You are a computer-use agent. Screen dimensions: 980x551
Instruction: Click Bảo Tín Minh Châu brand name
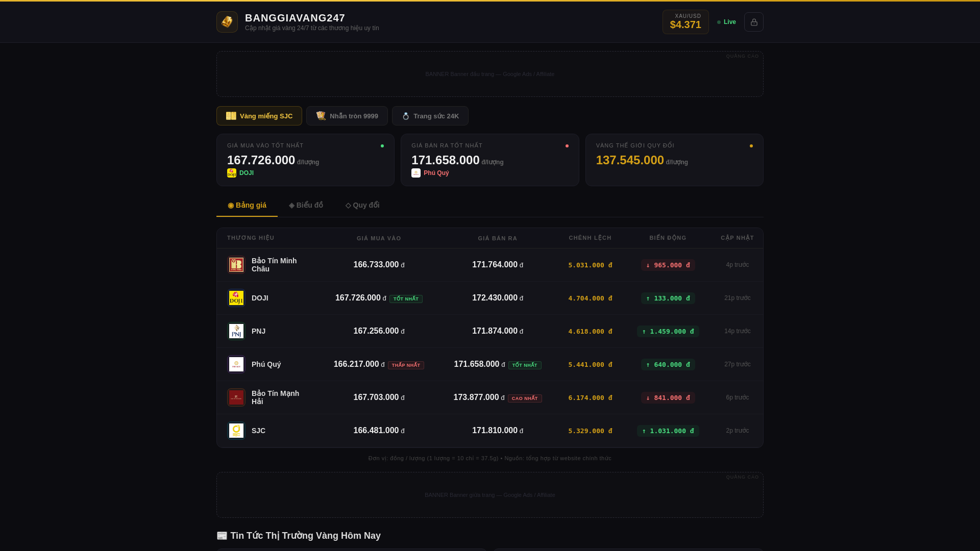click(274, 265)
